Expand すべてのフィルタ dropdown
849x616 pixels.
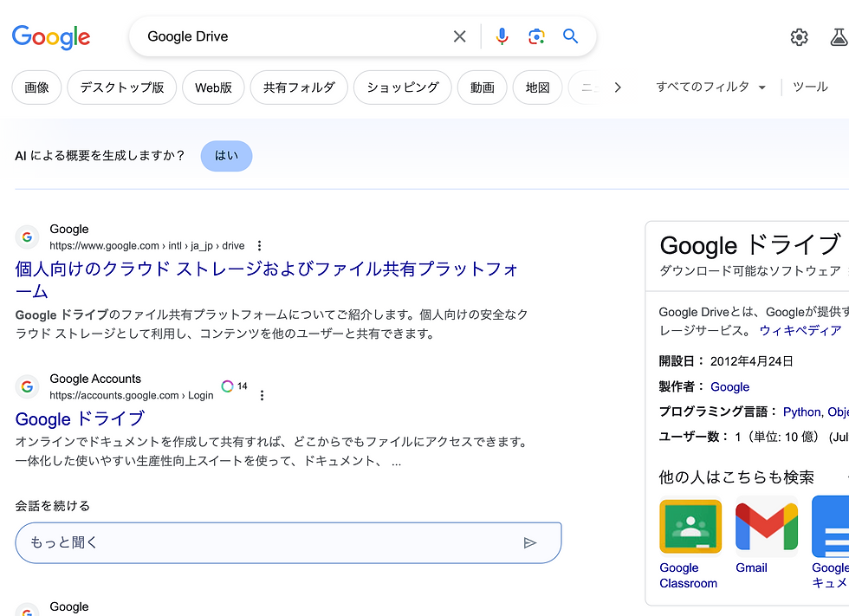coord(710,87)
